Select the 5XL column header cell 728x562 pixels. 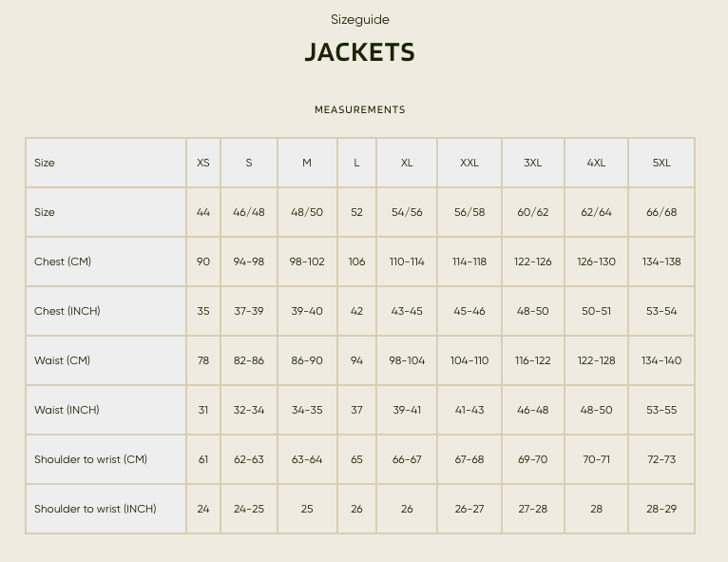pos(661,163)
